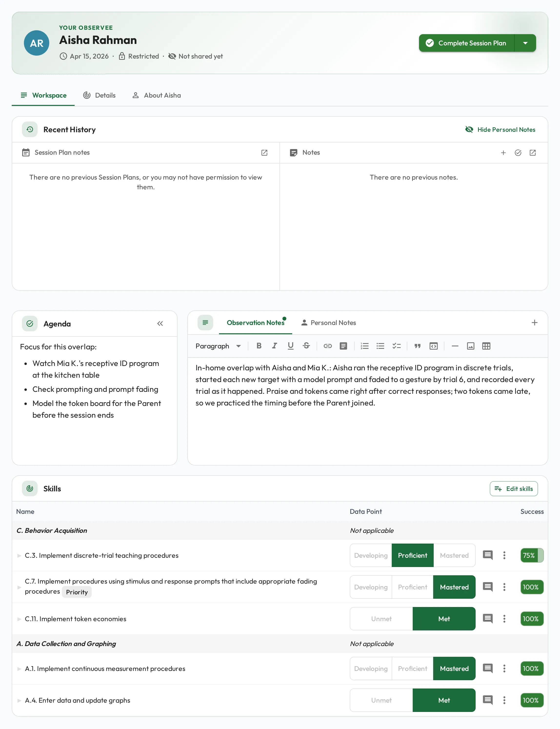Expand C.11 token economies row
560x729 pixels.
pos(19,619)
